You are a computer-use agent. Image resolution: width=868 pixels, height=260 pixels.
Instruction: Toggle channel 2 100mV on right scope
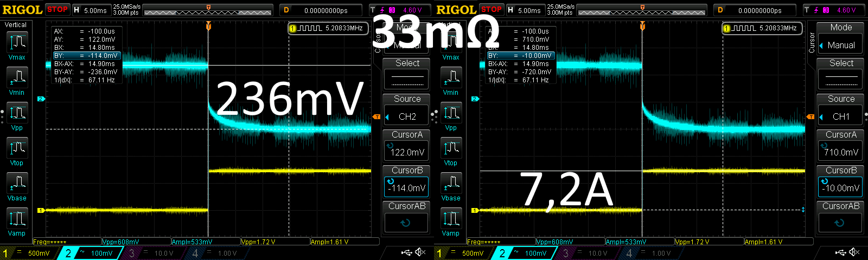[x=524, y=253]
